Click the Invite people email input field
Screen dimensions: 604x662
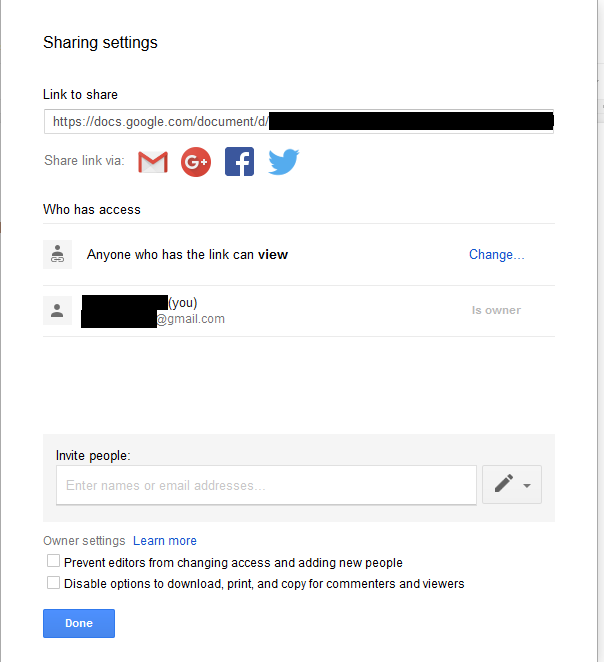point(266,485)
